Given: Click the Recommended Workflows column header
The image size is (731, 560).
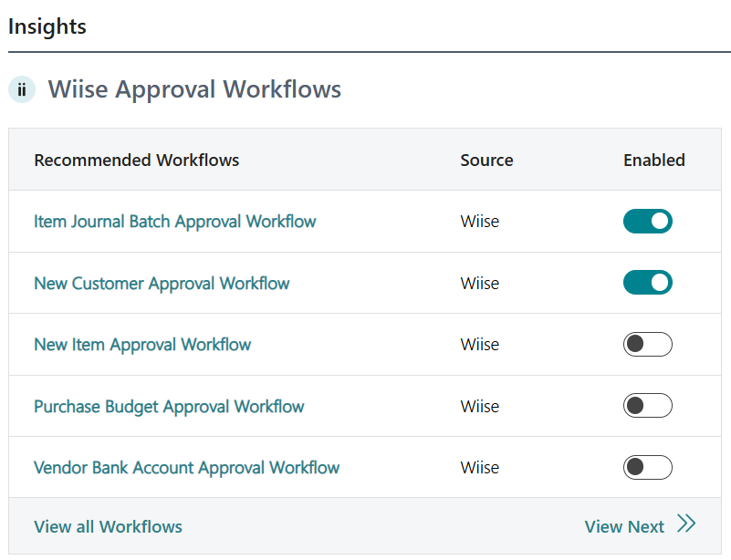Looking at the screenshot, I should [136, 161].
